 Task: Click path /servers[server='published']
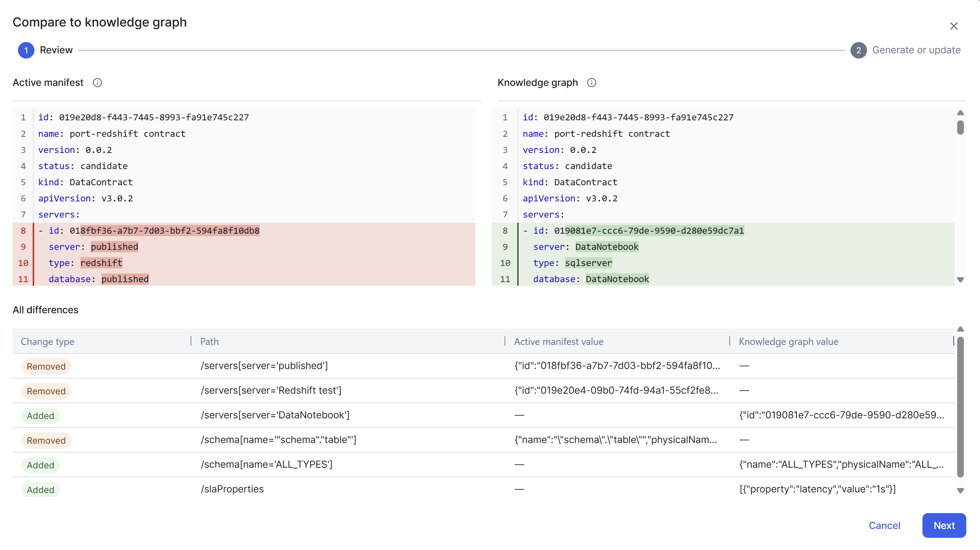[264, 365]
